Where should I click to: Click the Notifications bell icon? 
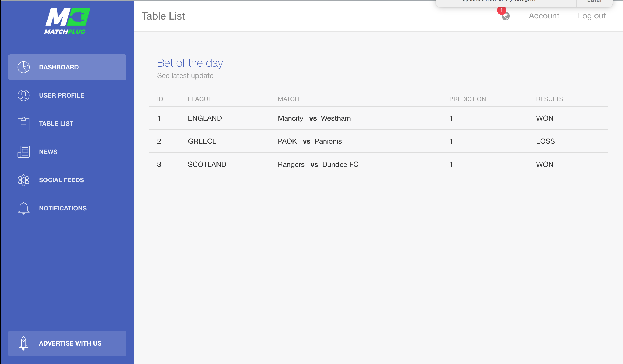point(24,208)
